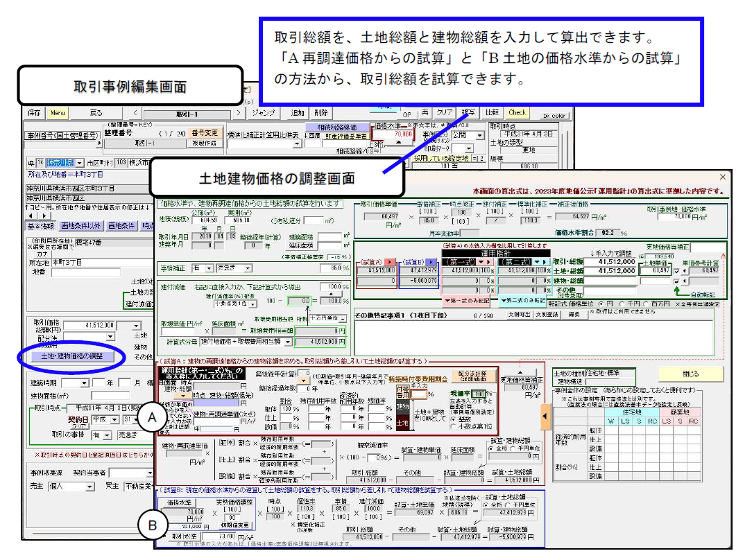Click the down arrow beside 第二式
The image size is (745, 560).
(x=538, y=262)
